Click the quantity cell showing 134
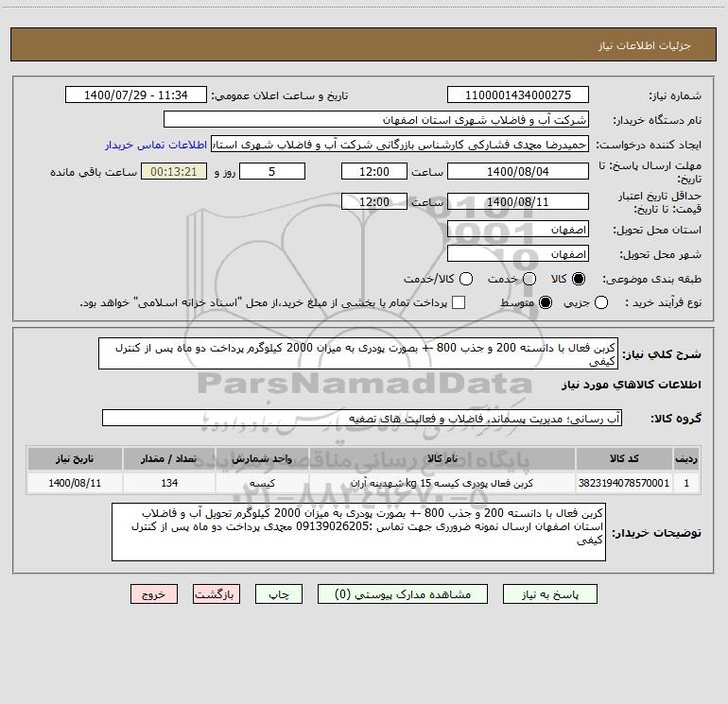 (169, 483)
